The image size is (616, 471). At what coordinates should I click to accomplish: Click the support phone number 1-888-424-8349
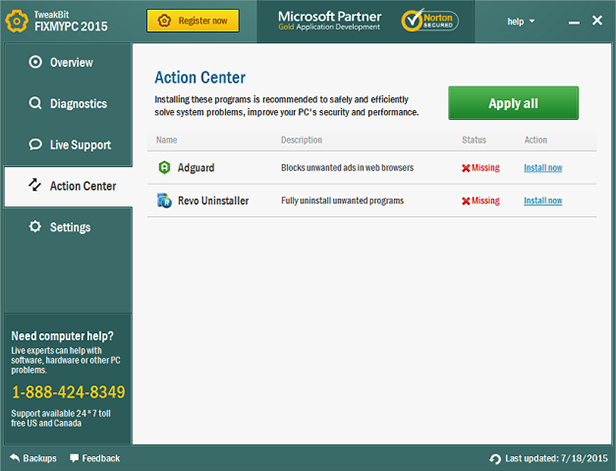[68, 392]
